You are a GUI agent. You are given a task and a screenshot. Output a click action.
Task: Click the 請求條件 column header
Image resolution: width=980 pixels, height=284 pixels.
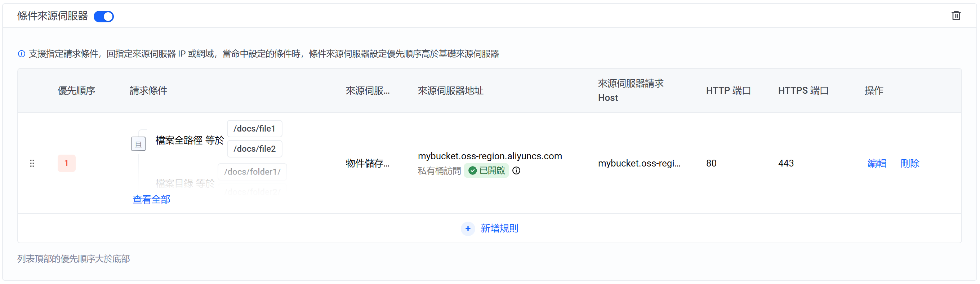coord(148,90)
